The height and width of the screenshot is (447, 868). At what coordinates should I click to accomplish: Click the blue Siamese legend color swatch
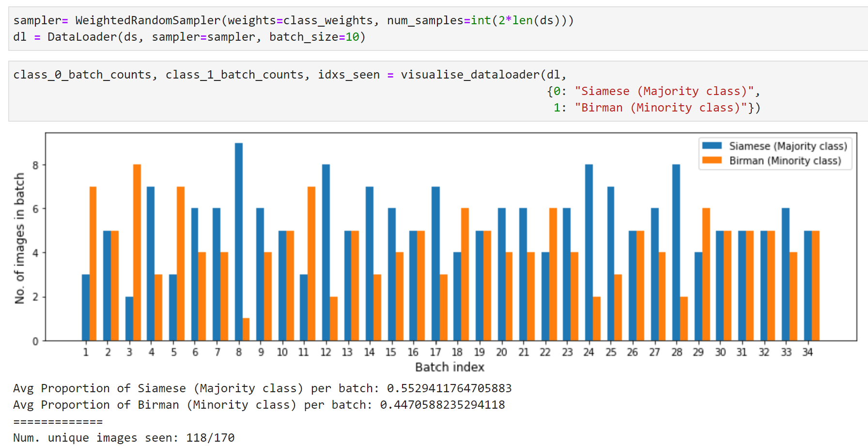click(712, 146)
